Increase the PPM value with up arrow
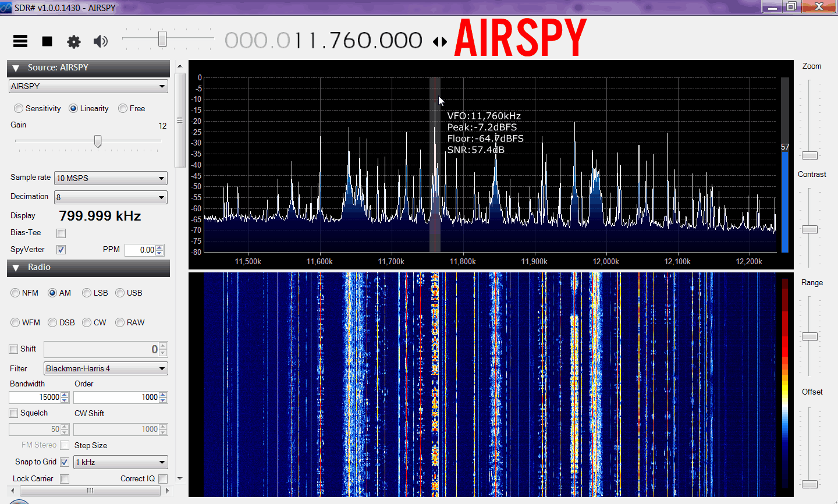This screenshot has height=504, width=838. tap(160, 247)
